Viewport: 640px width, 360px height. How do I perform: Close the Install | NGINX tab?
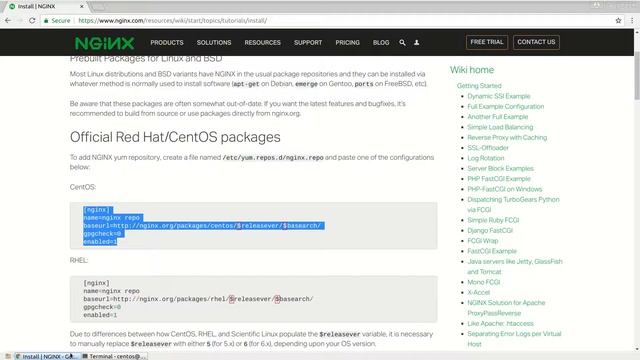[x=82, y=7]
